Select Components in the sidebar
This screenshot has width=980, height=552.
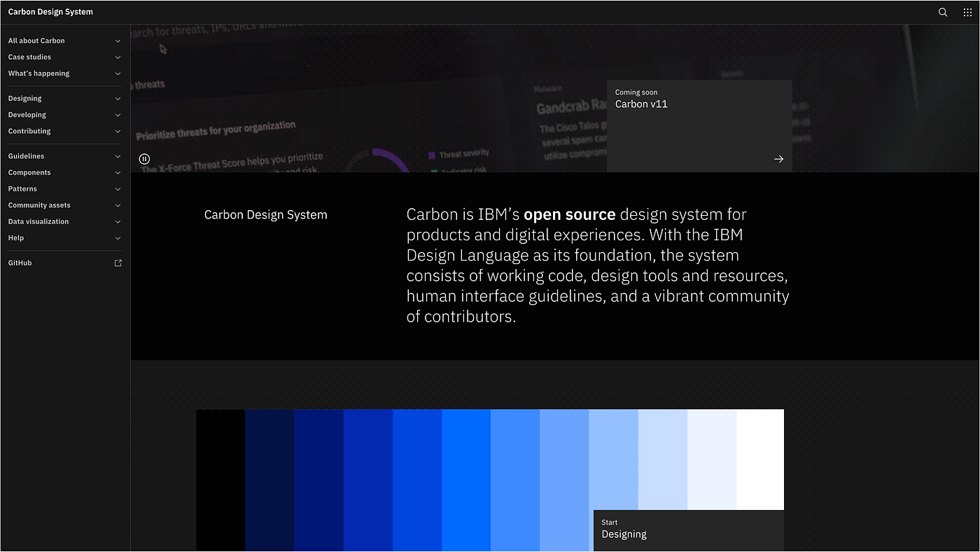[29, 172]
